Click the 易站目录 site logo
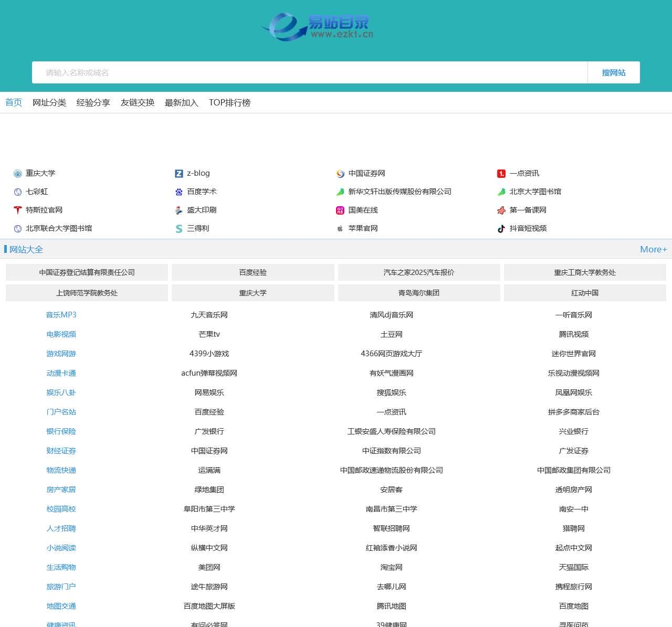Viewport: 672px width, 627px height. click(x=317, y=27)
